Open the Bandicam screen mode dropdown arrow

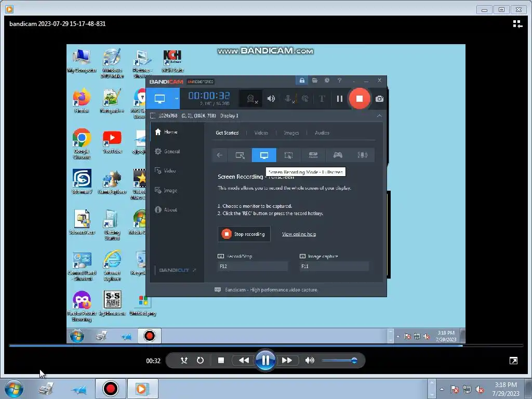click(x=177, y=99)
